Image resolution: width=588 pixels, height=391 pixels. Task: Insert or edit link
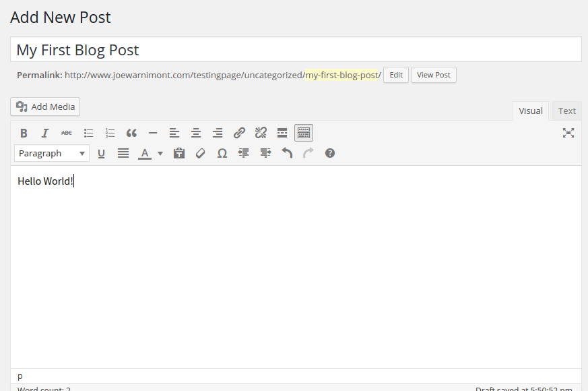tap(239, 133)
